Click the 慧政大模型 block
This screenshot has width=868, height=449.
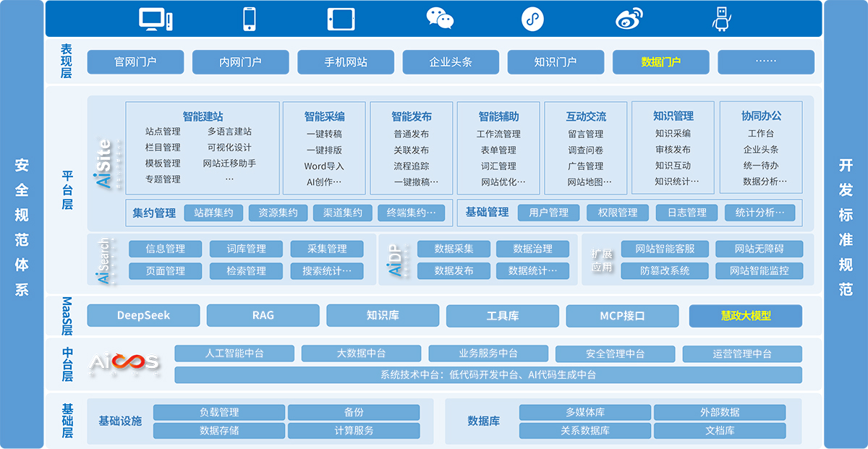pos(745,316)
